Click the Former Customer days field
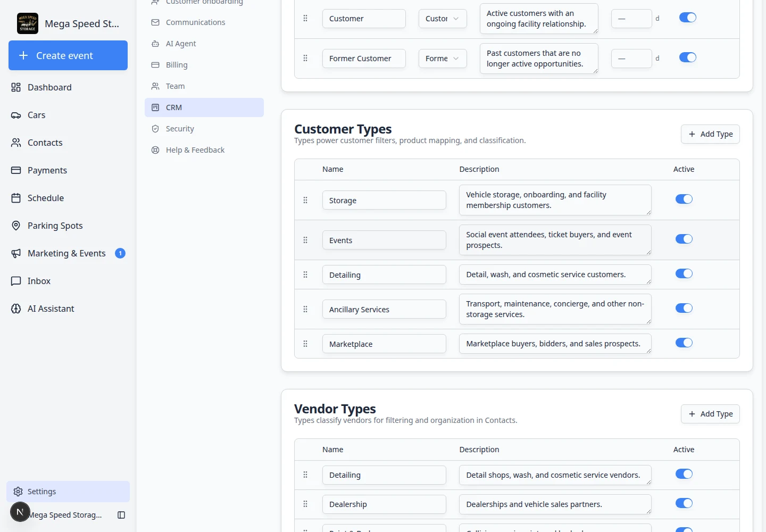This screenshot has width=766, height=532. [x=631, y=59]
